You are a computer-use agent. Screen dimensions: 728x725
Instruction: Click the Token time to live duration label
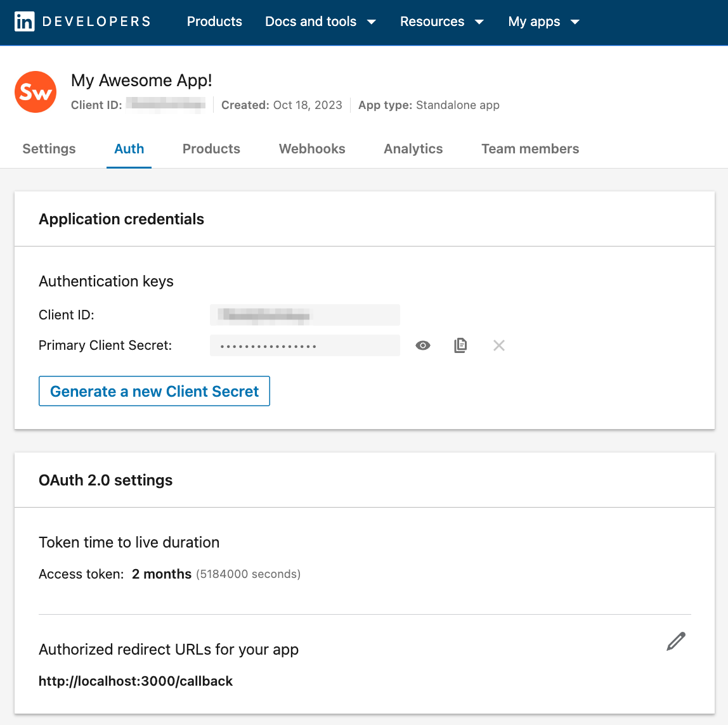(129, 542)
